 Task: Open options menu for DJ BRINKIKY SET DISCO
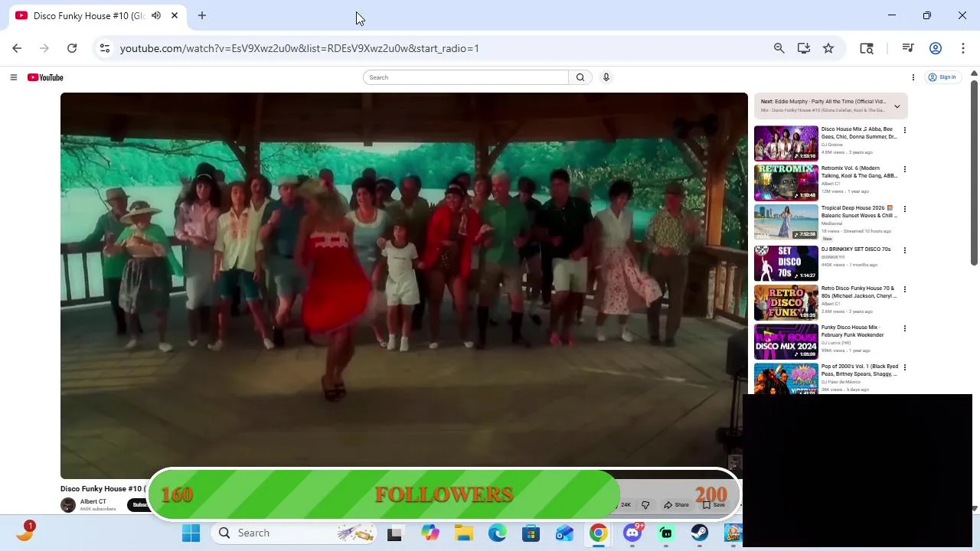point(904,250)
